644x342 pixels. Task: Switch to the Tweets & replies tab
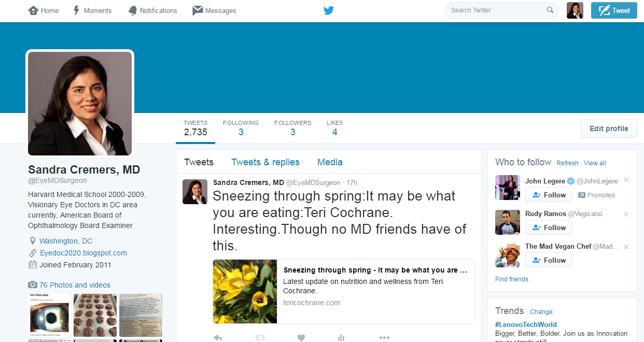(x=265, y=162)
